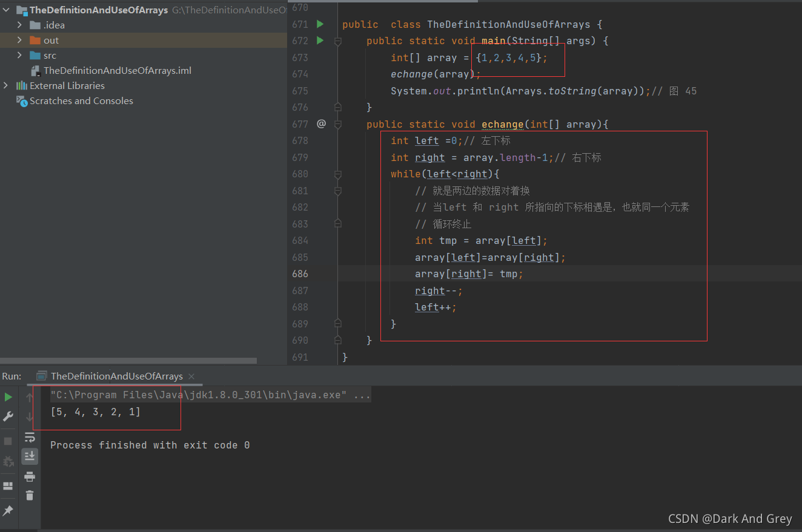The height and width of the screenshot is (532, 802).
Task: Click fold end marker on line 676
Action: coord(338,107)
